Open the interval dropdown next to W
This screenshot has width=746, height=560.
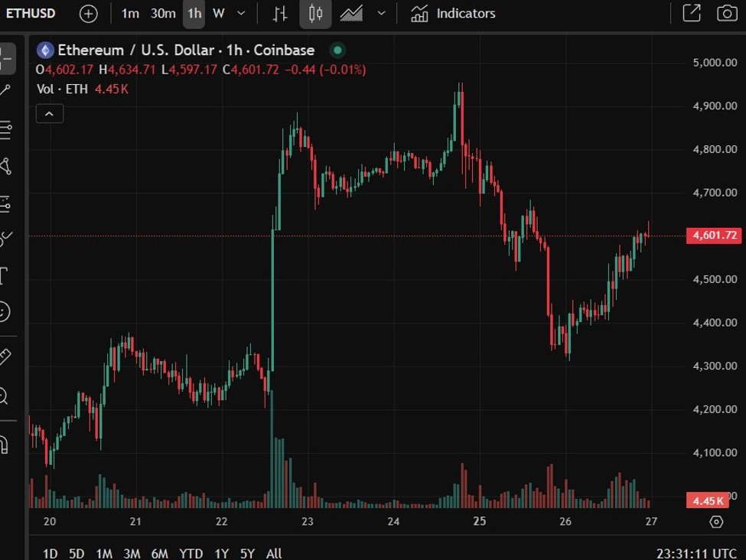tap(239, 13)
